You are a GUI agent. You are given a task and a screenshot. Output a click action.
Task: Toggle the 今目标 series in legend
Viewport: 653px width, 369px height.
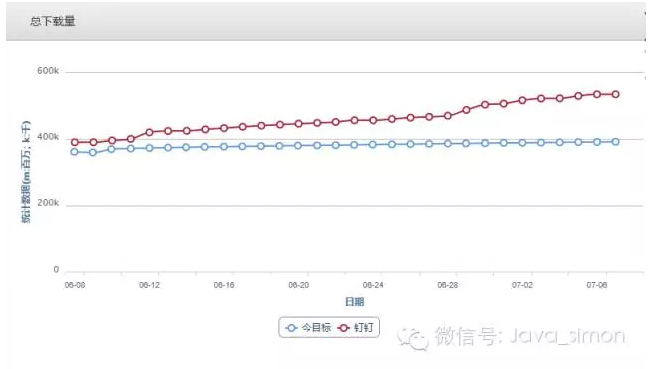tap(309, 328)
